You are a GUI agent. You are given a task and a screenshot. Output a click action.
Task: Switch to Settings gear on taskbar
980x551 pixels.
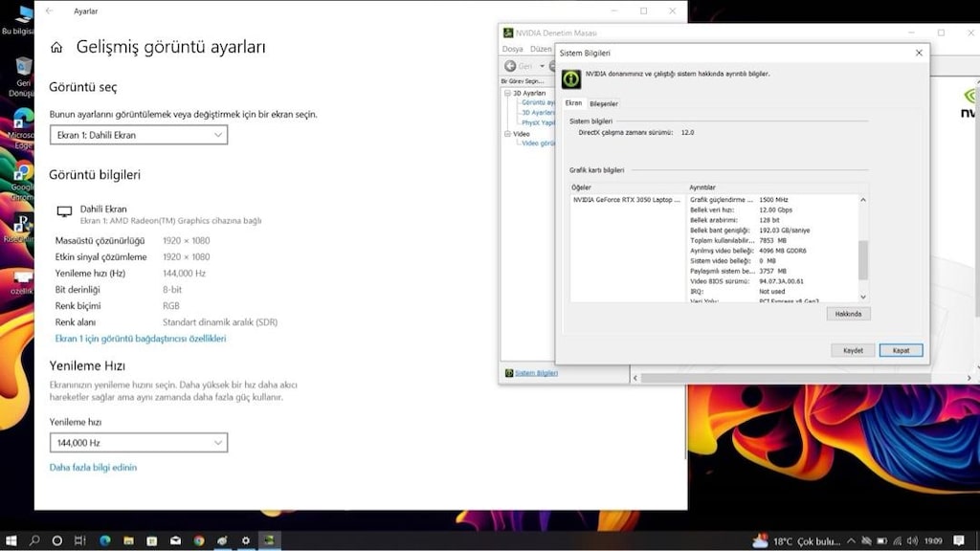246,540
